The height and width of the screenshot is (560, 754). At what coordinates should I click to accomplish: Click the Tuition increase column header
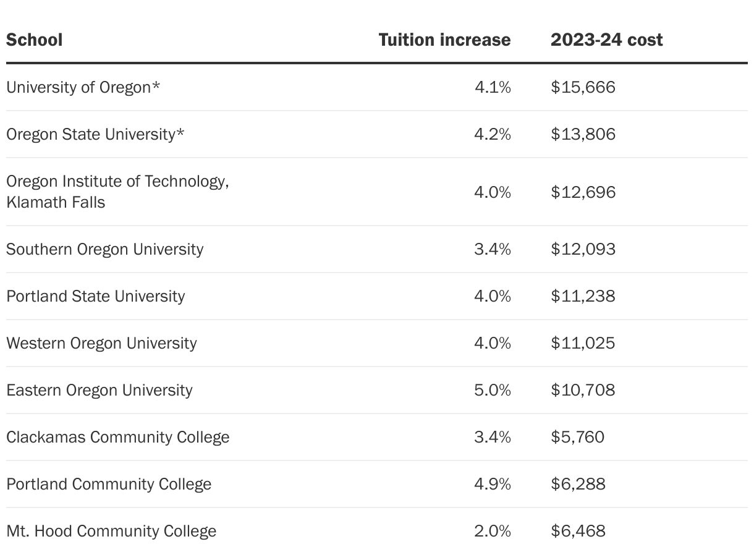point(444,40)
